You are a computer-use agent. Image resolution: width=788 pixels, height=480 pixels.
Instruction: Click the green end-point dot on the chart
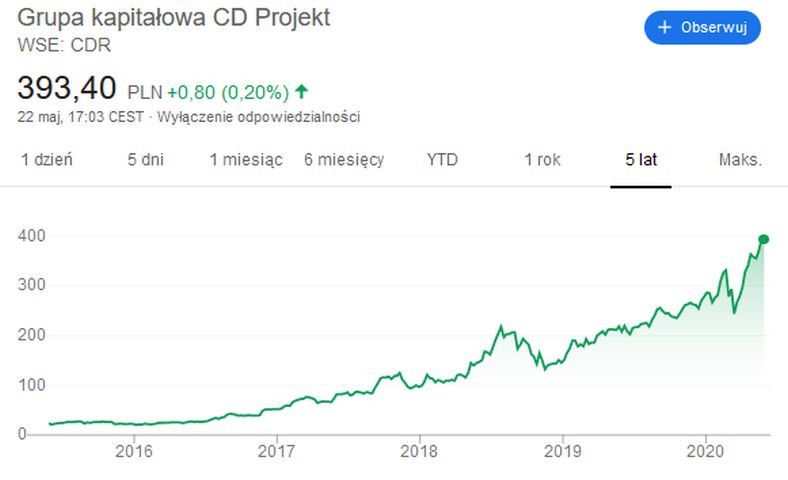(x=763, y=239)
